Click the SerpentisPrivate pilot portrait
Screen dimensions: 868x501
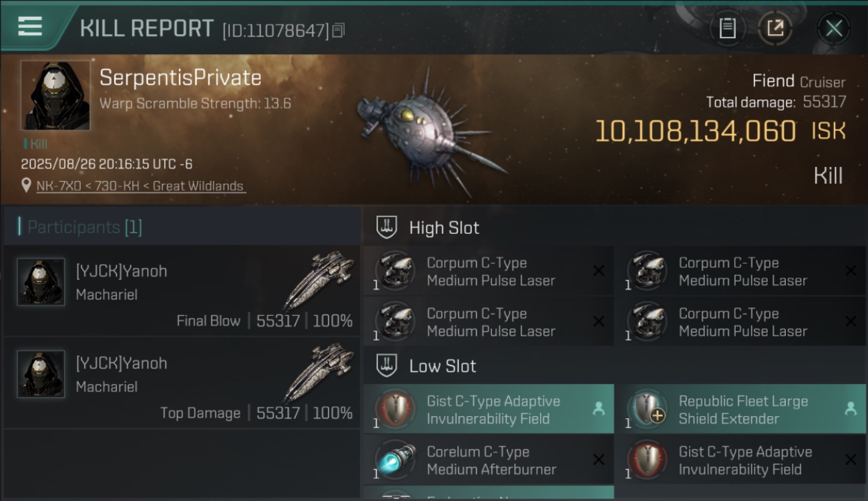[x=55, y=95]
